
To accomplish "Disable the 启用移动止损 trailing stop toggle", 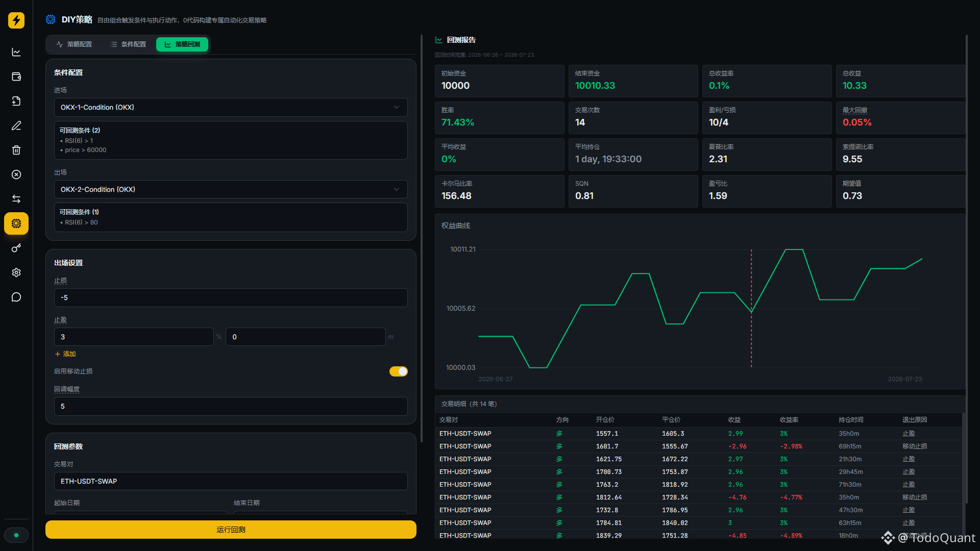I will [398, 371].
